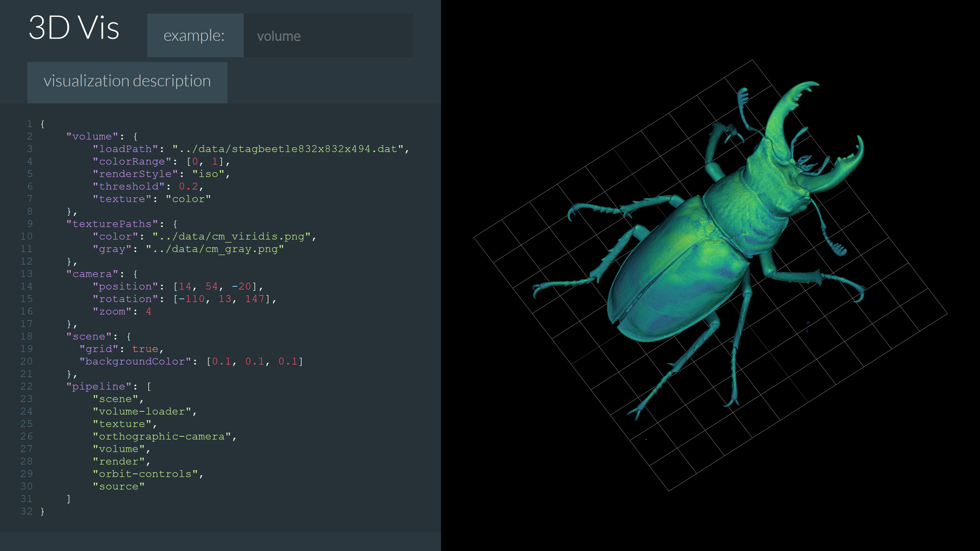Click the texture "color" value
Viewport: 980px width, 551px height.
(x=188, y=199)
